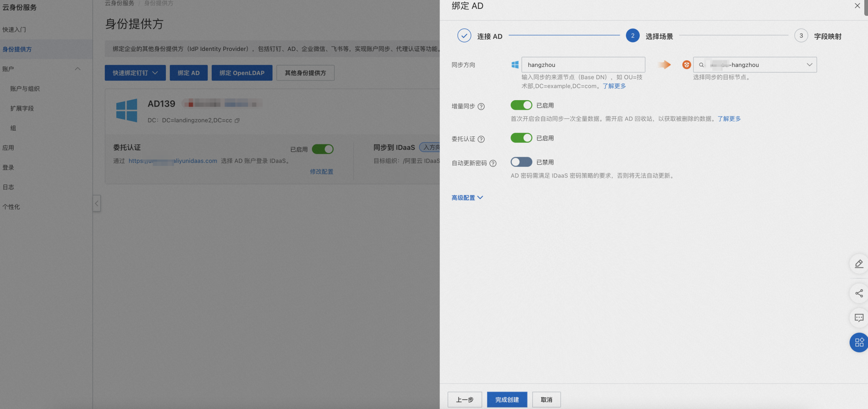Click the source node hangzhou input field
This screenshot has height=409, width=868.
[x=583, y=65]
